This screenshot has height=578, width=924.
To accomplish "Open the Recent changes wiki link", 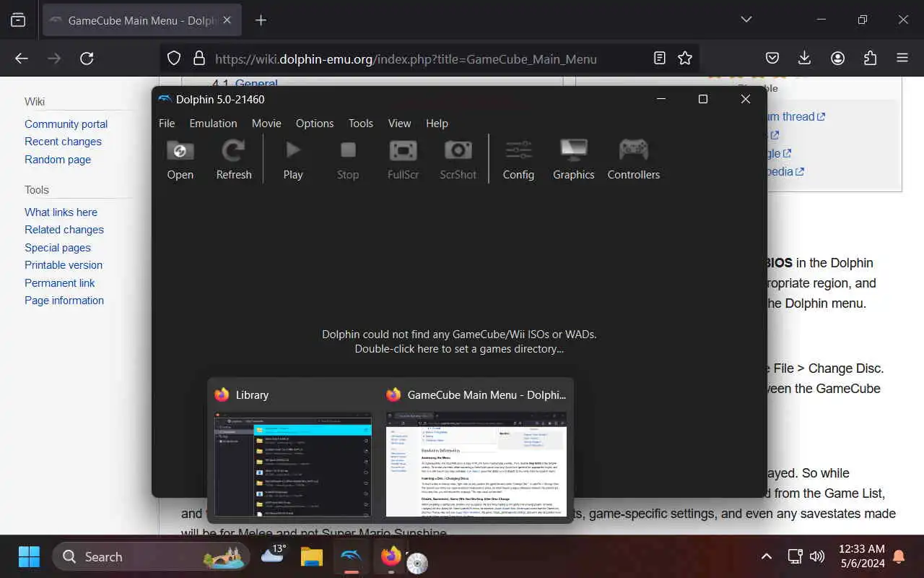I will tap(63, 142).
